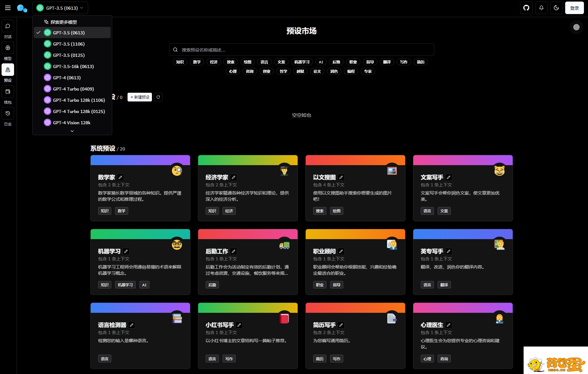Edit the 语言检测器 preset pencil icon
588x374 pixels.
132,325
